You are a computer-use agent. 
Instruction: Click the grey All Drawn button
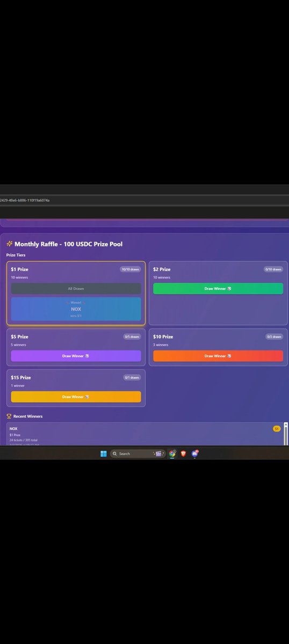click(x=76, y=289)
